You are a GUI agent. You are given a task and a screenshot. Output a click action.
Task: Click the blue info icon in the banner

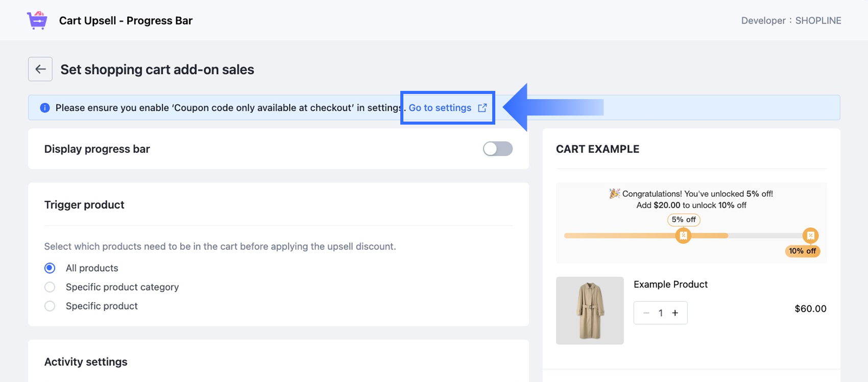(45, 108)
